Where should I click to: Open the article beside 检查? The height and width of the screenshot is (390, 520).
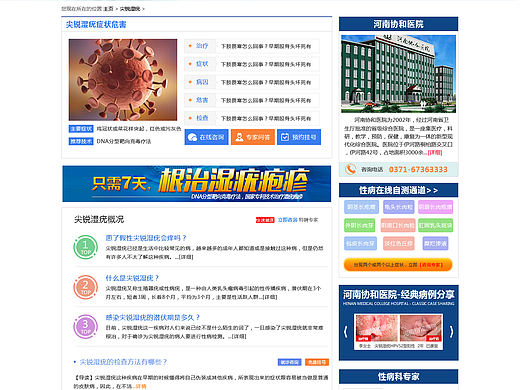(266, 118)
